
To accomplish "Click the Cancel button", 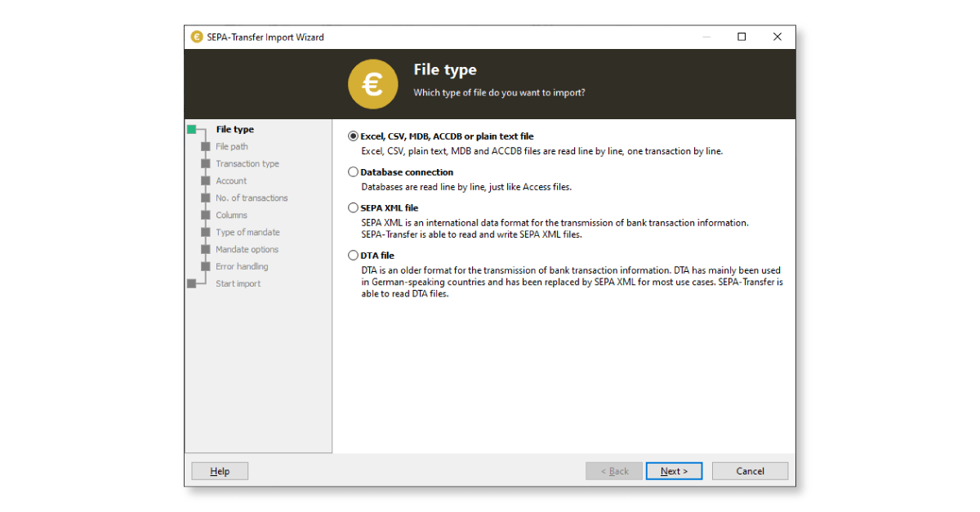I will click(750, 471).
